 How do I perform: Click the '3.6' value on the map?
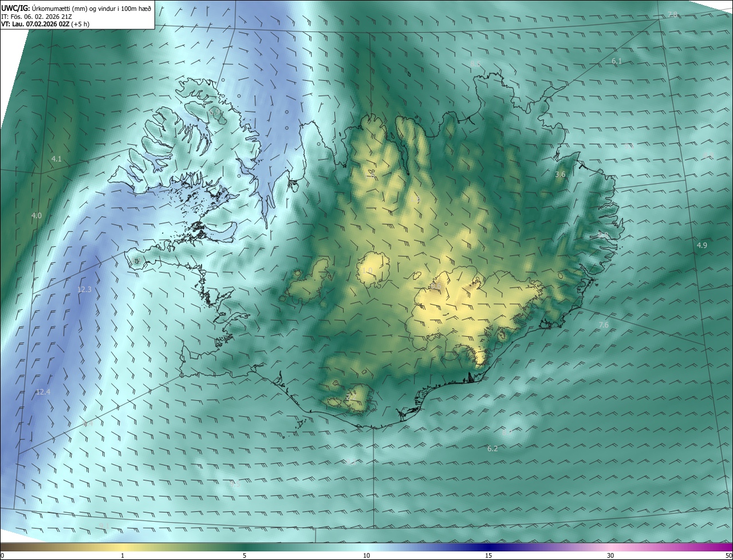tap(560, 174)
